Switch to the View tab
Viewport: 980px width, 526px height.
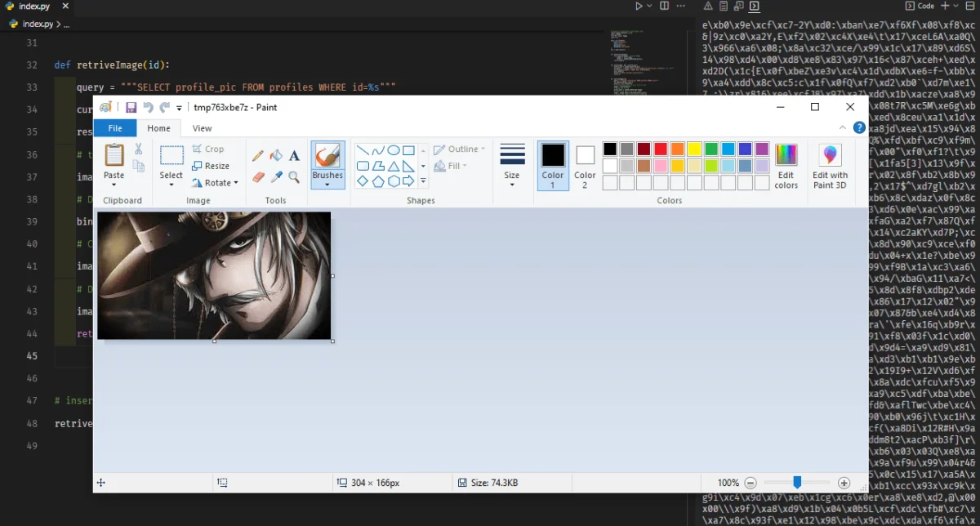point(202,128)
